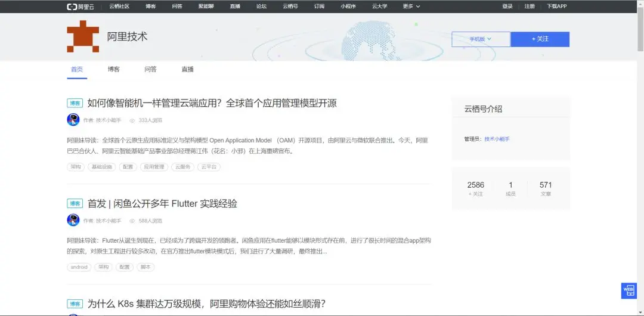The height and width of the screenshot is (316, 644).
Task: Click eye icon beside 333人浏览
Action: 132,120
